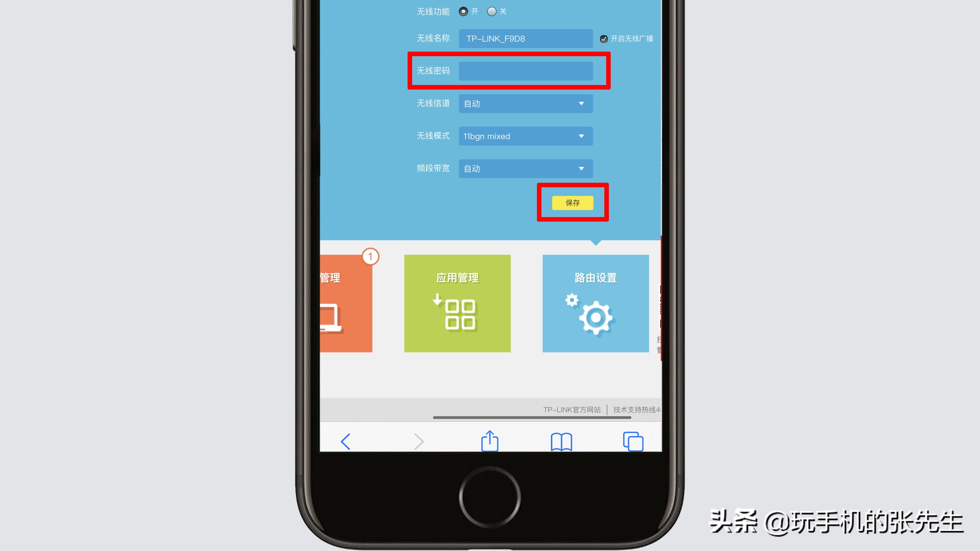Open 路由设置 router settings panel
The height and width of the screenshot is (551, 980).
(x=596, y=303)
